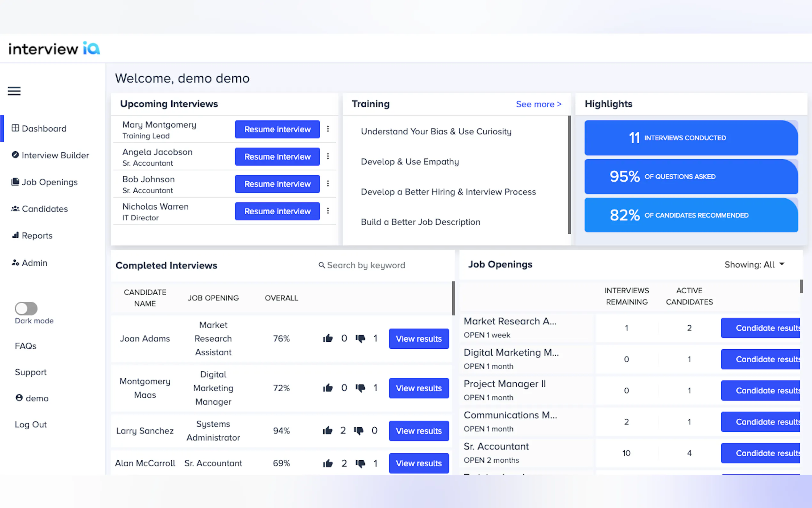Open the demo user account menu
The width and height of the screenshot is (812, 508).
pyautogui.click(x=32, y=398)
